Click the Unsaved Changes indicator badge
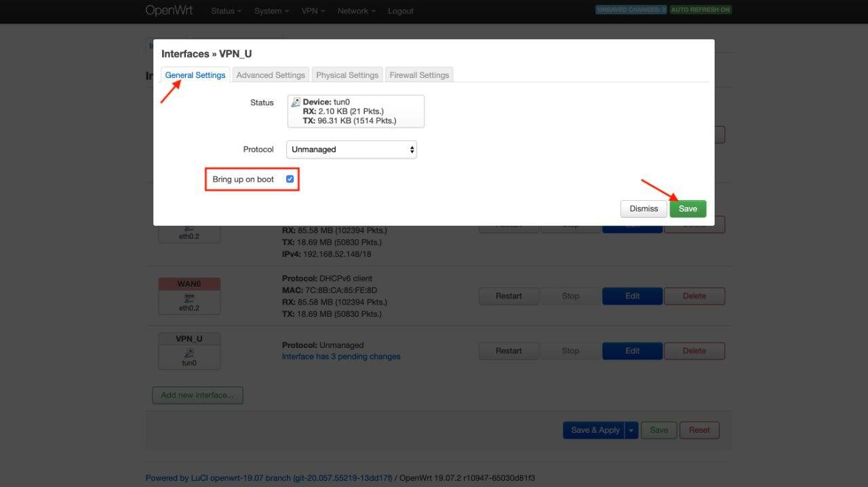Image resolution: width=868 pixels, height=487 pixels. pyautogui.click(x=631, y=10)
